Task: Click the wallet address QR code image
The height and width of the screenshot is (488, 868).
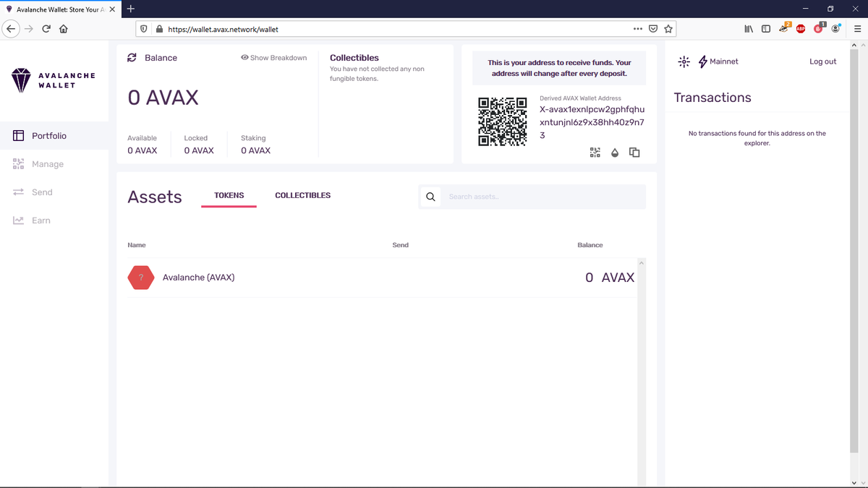Action: pos(502,121)
